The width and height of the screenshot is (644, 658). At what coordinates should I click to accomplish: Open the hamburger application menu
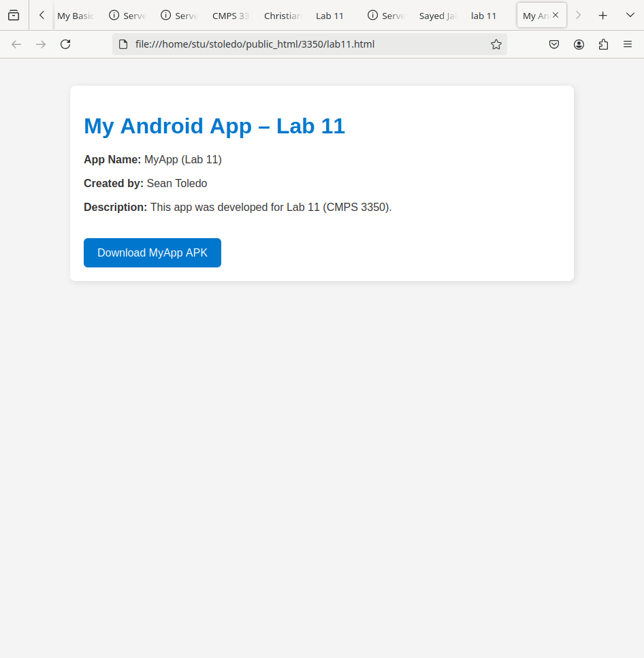point(628,44)
